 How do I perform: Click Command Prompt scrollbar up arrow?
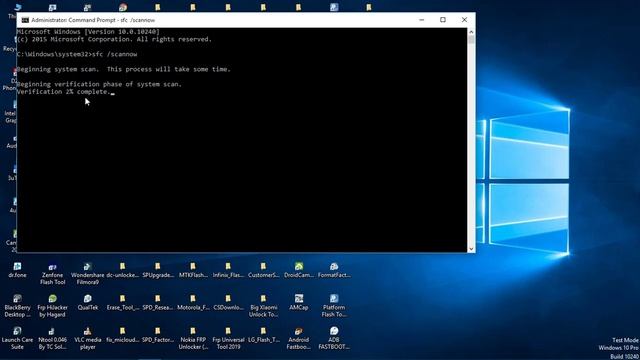point(471,31)
